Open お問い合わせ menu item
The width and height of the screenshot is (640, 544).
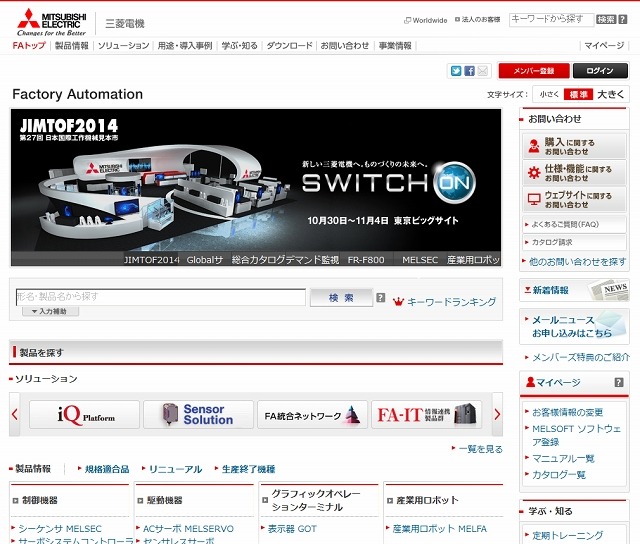tap(345, 45)
